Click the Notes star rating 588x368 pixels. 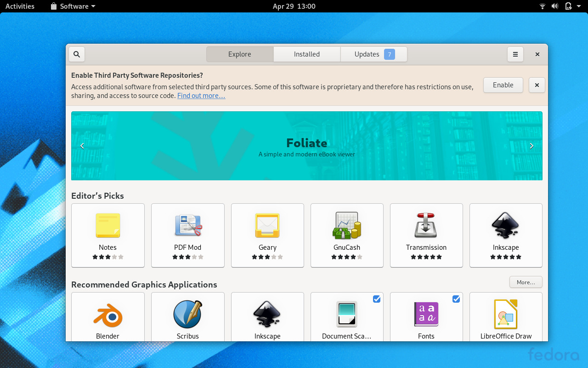tap(108, 257)
